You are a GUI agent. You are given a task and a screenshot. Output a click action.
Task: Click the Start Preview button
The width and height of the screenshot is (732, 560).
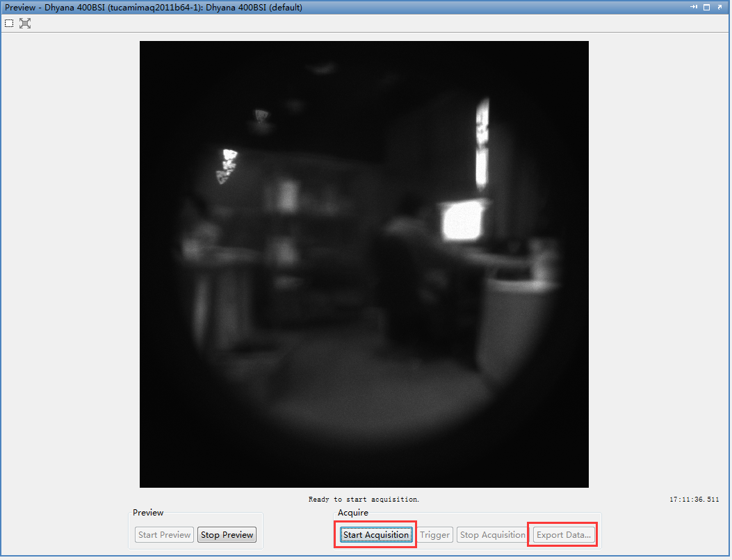pos(164,535)
